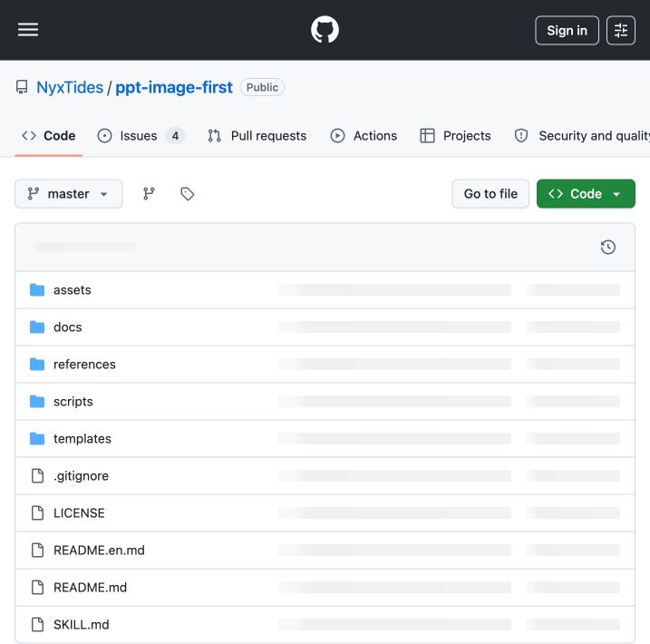Click the LICENSE file icon

click(x=38, y=513)
